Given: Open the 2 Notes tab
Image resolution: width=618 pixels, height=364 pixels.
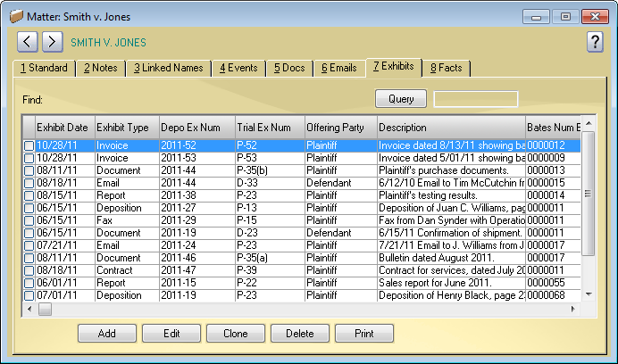Looking at the screenshot, I should point(101,68).
